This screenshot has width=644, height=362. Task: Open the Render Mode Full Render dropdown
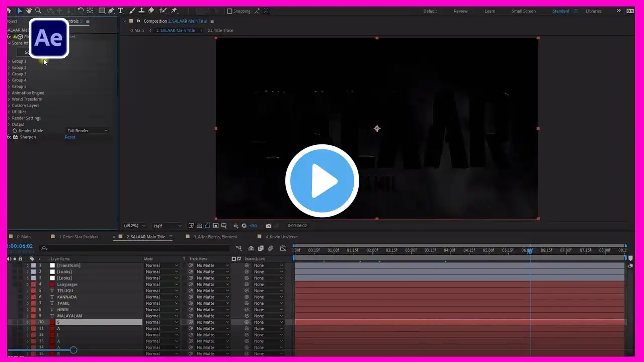point(88,131)
